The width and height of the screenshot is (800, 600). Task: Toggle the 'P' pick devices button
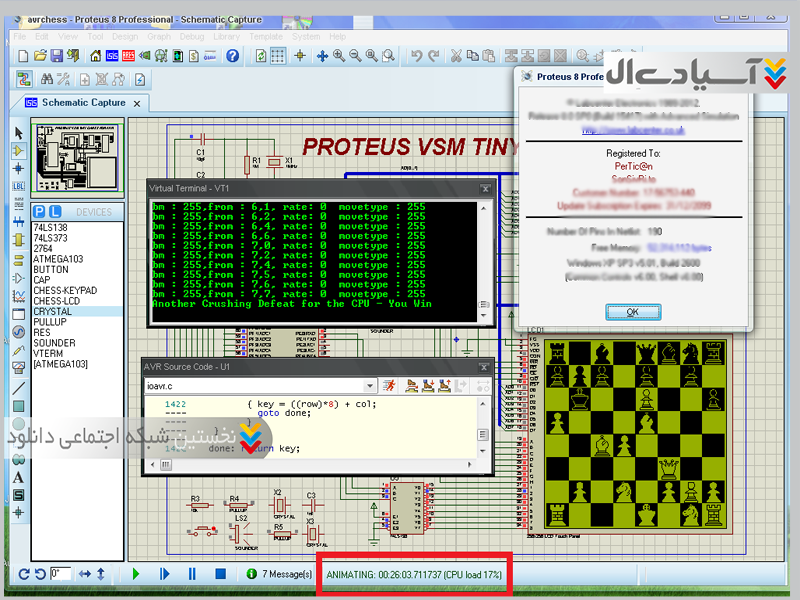coord(39,212)
